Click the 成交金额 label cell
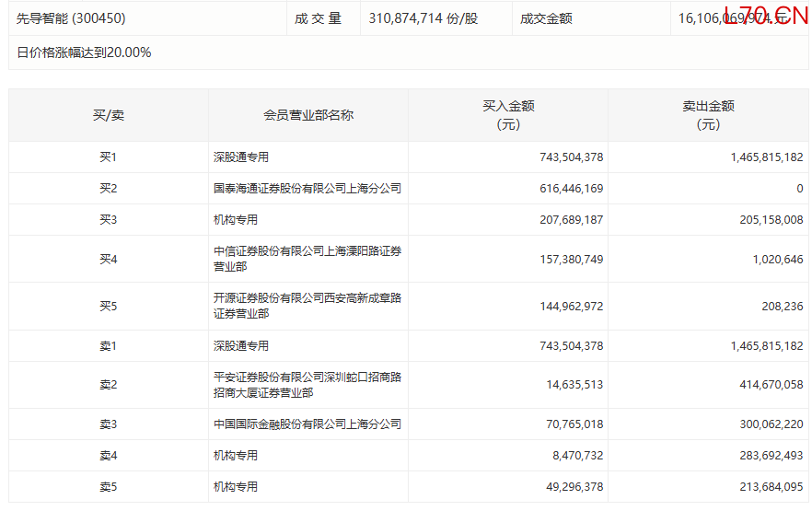812x511 pixels. (x=546, y=18)
